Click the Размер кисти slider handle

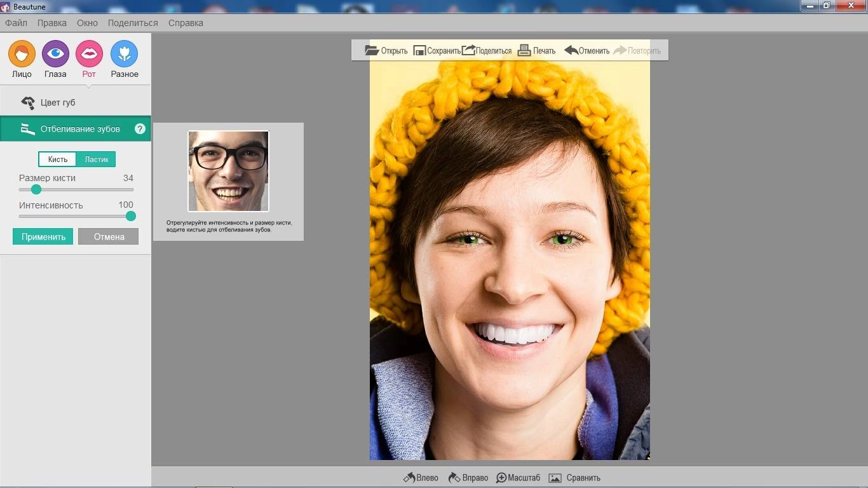(36, 189)
